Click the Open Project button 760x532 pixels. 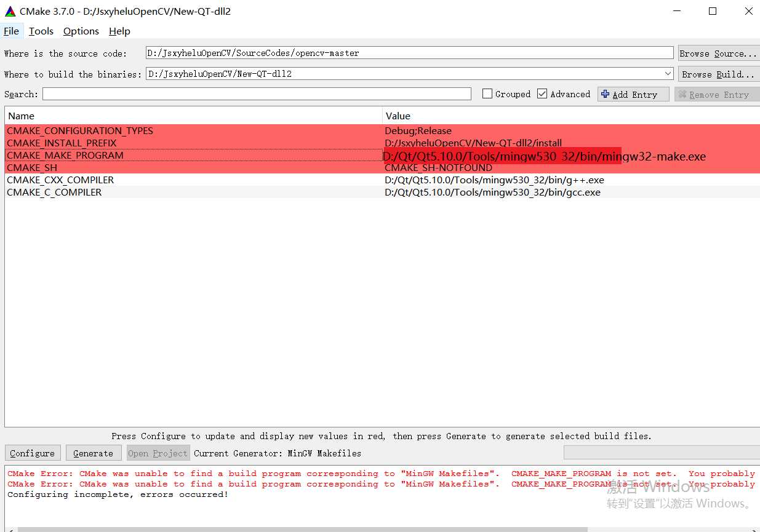click(158, 453)
